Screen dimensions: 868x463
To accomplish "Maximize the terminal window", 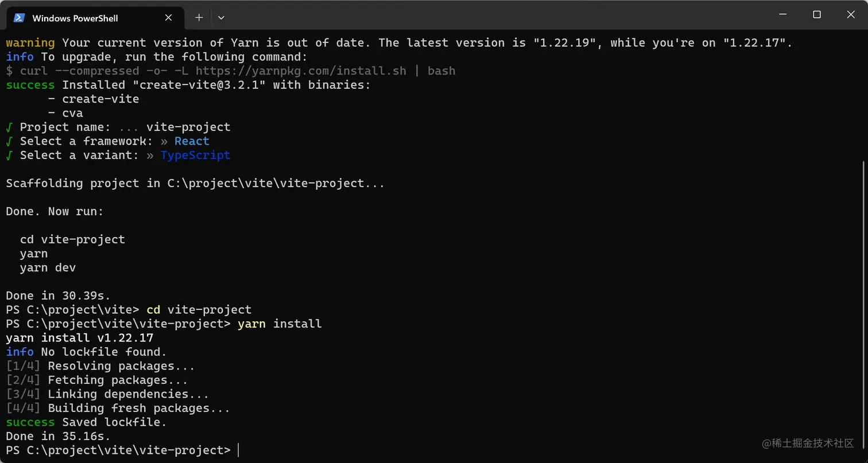I will click(x=817, y=15).
